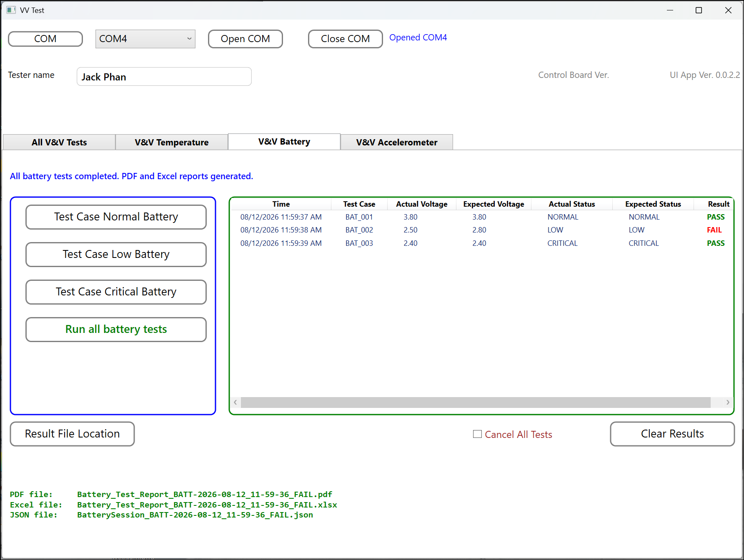The height and width of the screenshot is (560, 744).
Task: Open the COM4 port dropdown
Action: coord(145,39)
